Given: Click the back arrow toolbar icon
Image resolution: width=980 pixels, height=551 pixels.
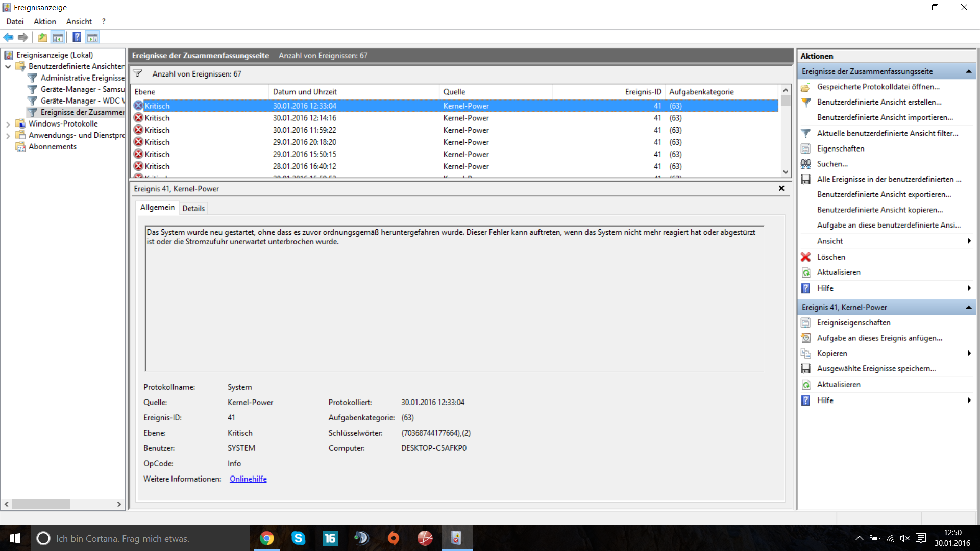Looking at the screenshot, I should coord(8,37).
